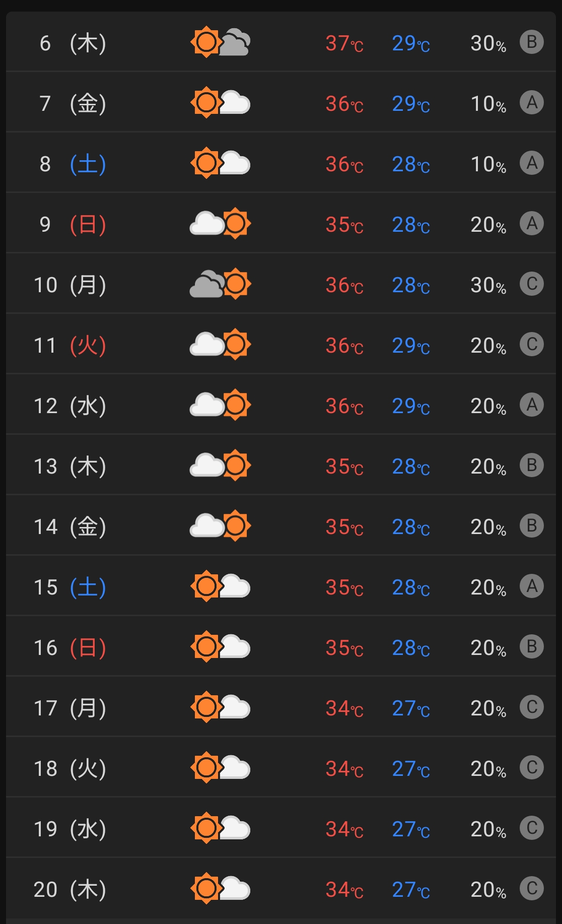Screen dimensions: 562x924
Task: Tap the 10% precipitation value on day 7
Action: coord(488,104)
